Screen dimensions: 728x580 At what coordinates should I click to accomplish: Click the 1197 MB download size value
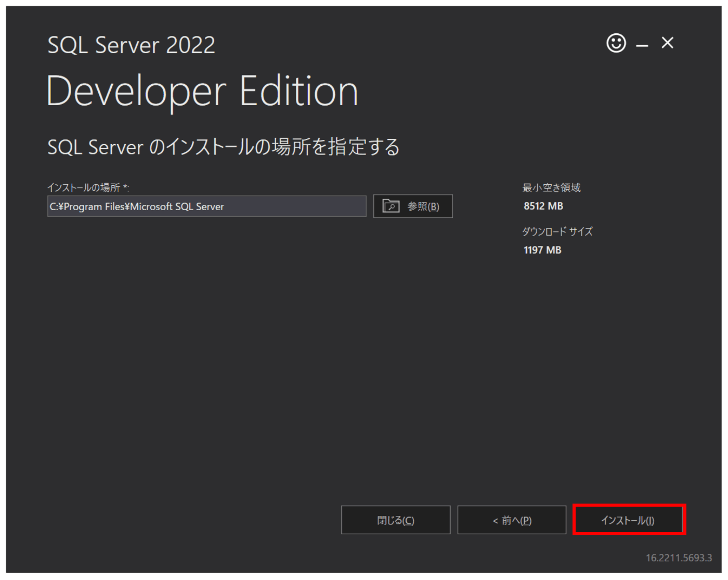click(x=542, y=250)
